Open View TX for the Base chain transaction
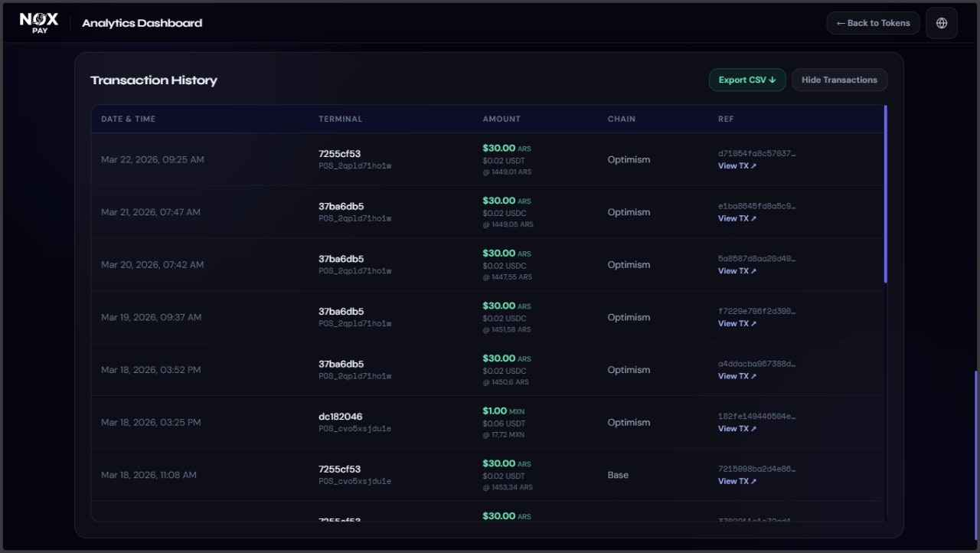Viewport: 980px width, 553px height. [x=737, y=481]
